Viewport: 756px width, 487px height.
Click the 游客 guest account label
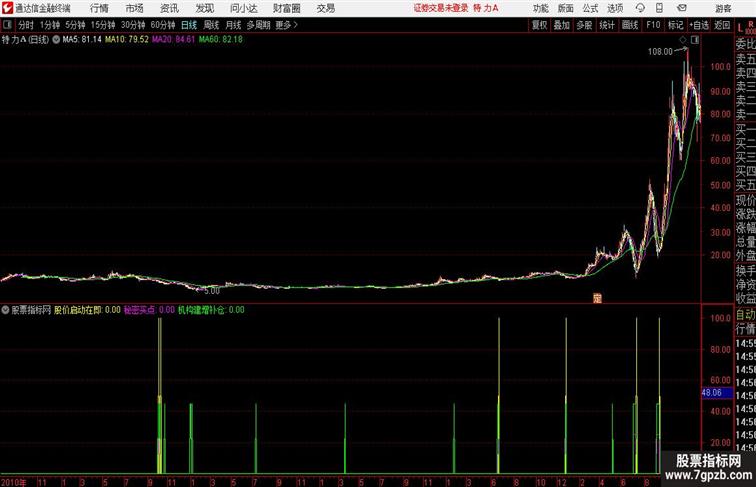pos(723,8)
